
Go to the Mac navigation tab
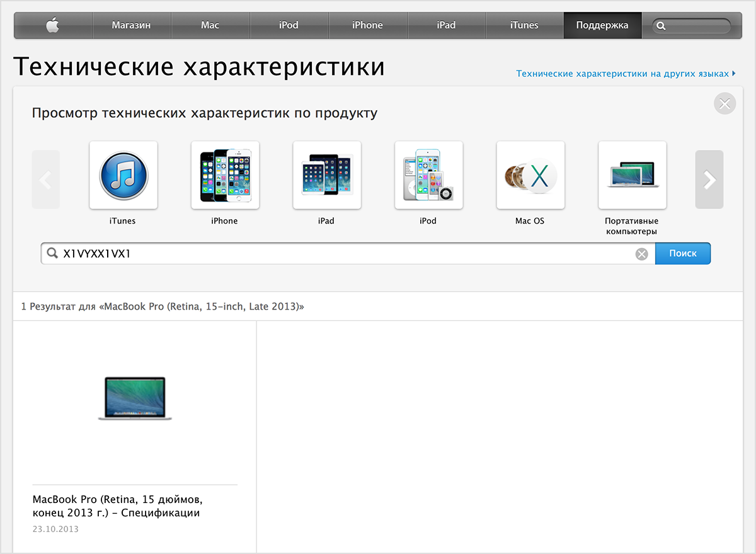pyautogui.click(x=210, y=26)
